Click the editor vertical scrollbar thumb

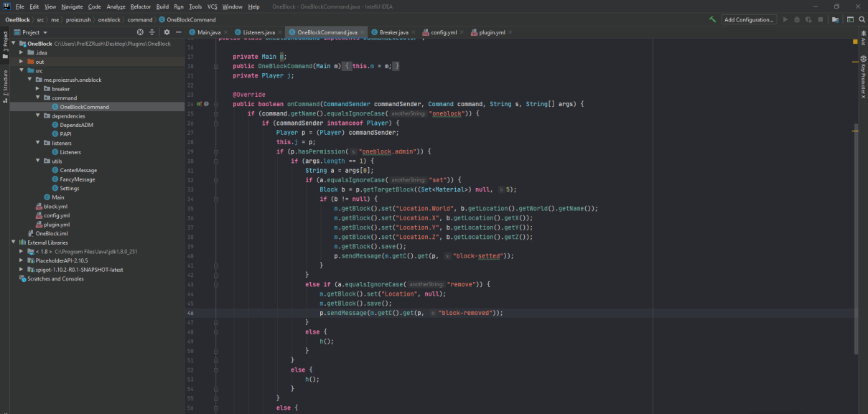point(856,240)
